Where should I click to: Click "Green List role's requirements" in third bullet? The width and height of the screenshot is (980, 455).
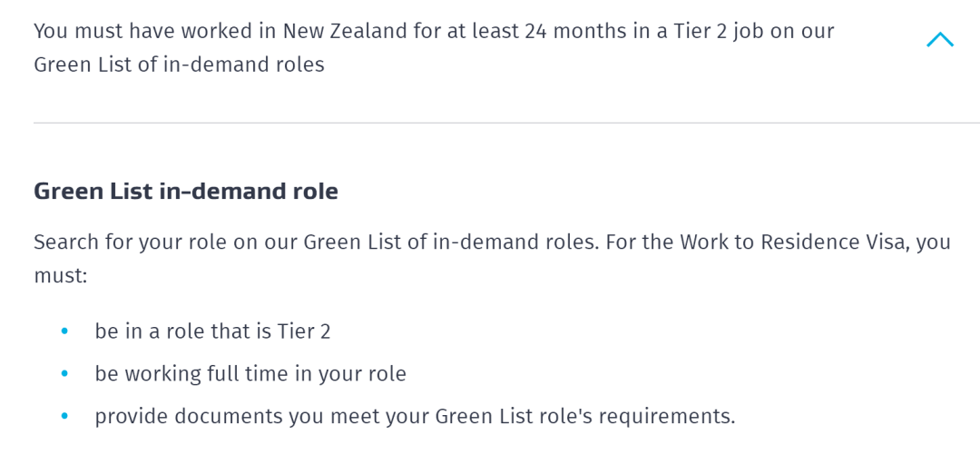pos(584,416)
